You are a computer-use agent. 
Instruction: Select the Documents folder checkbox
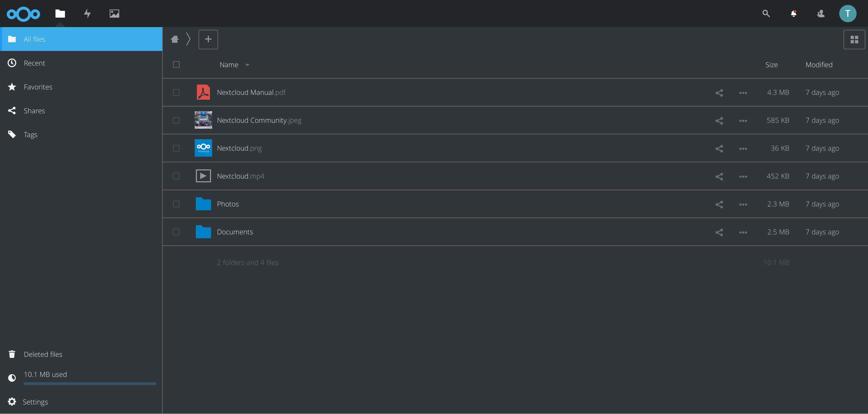click(x=176, y=232)
